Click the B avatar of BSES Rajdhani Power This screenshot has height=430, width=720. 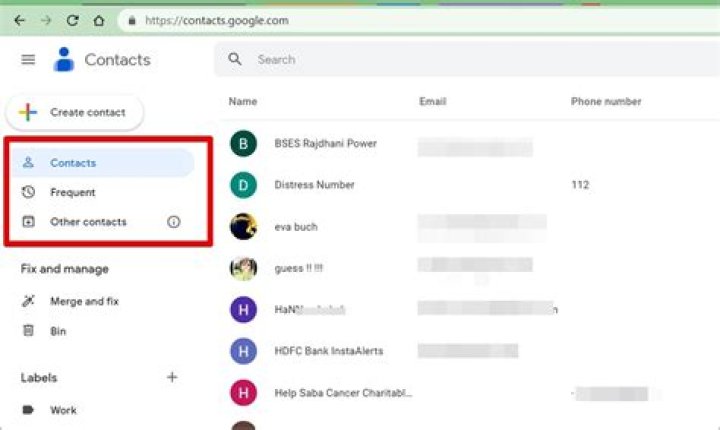pos(243,143)
